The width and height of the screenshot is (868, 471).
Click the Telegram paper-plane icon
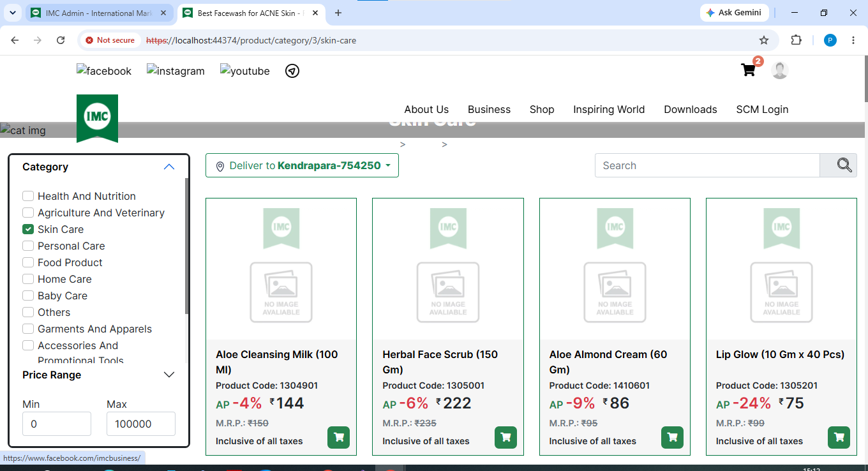[292, 71]
